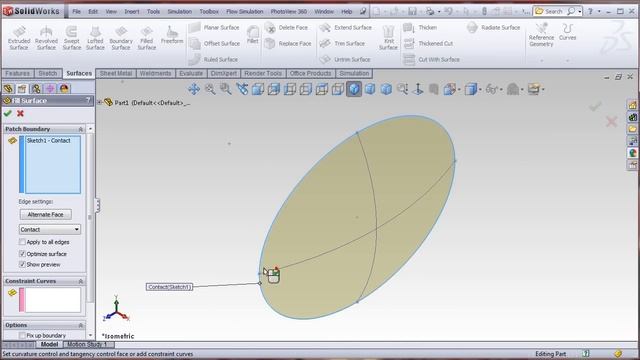Select the Swept Surface tool
Screen dimensions: 640x360
71,38
